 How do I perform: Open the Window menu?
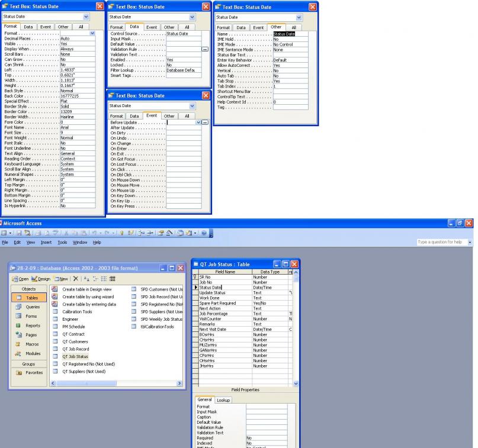[80, 243]
